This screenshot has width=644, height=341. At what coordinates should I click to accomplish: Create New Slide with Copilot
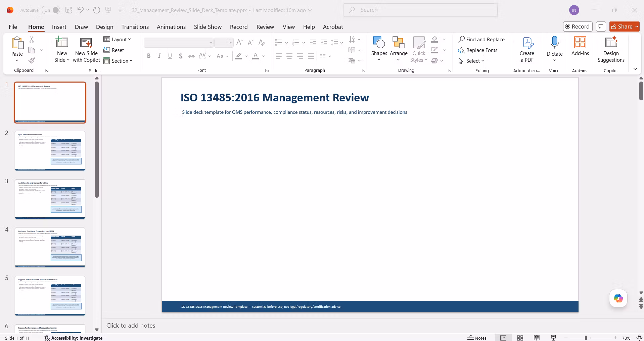pyautogui.click(x=86, y=50)
